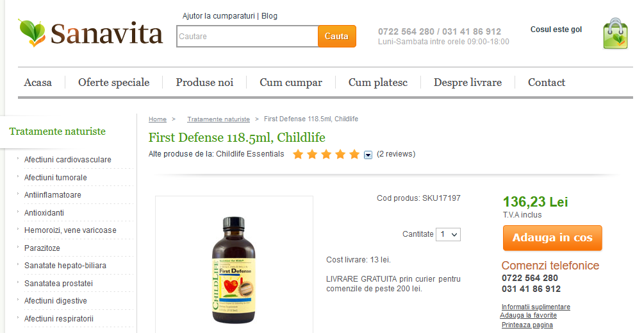This screenshot has width=644, height=333.
Task: Click the third rating star
Action: [x=326, y=155]
